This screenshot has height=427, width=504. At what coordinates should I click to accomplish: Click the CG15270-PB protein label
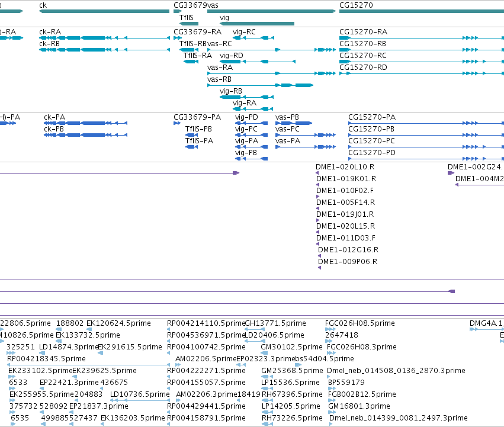click(371, 129)
